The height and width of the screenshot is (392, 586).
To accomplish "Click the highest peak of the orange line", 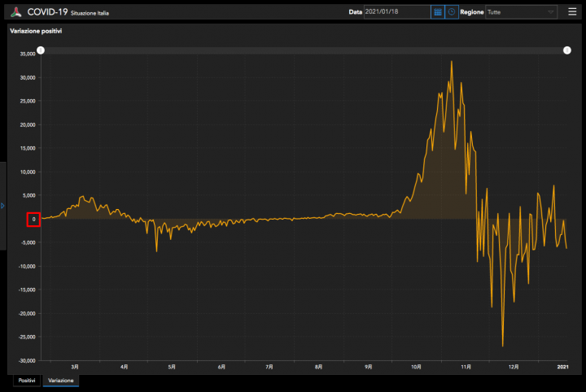I will click(x=452, y=62).
